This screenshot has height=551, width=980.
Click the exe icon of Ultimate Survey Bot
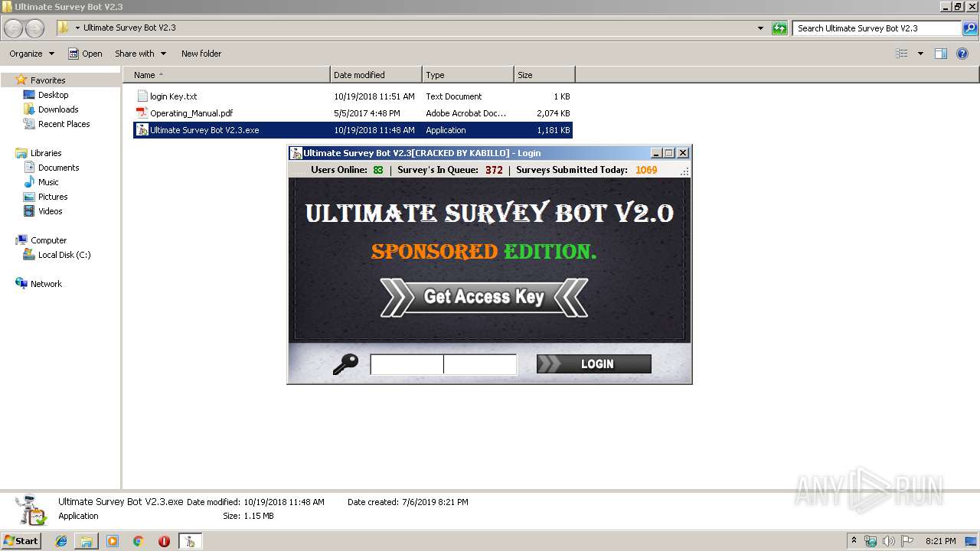[x=142, y=130]
